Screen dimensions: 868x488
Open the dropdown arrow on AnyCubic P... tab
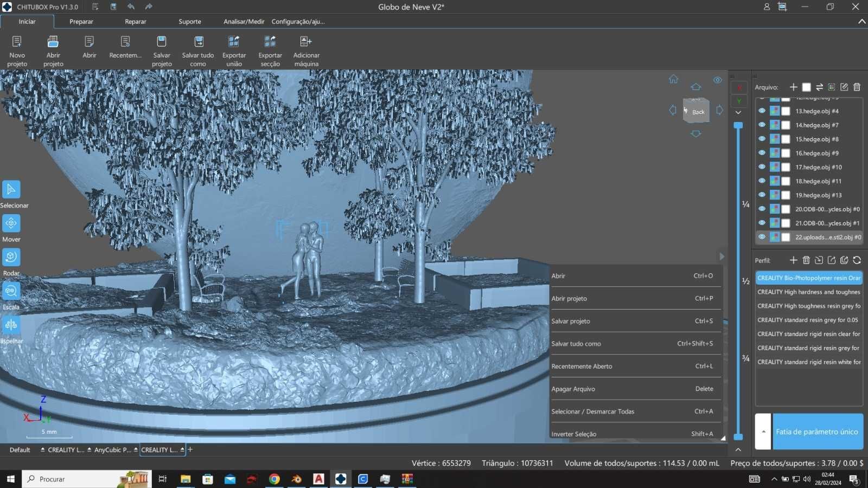click(136, 450)
